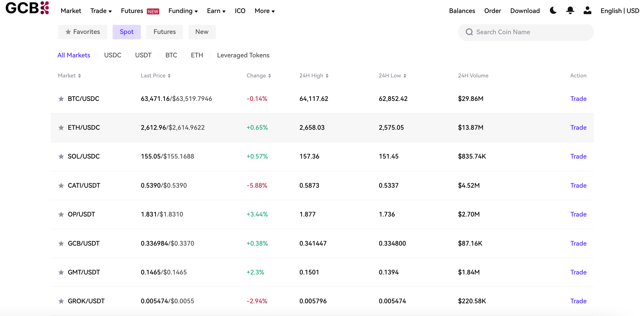The width and height of the screenshot is (644, 316).
Task: Switch to the Futures market tab
Action: 164,32
